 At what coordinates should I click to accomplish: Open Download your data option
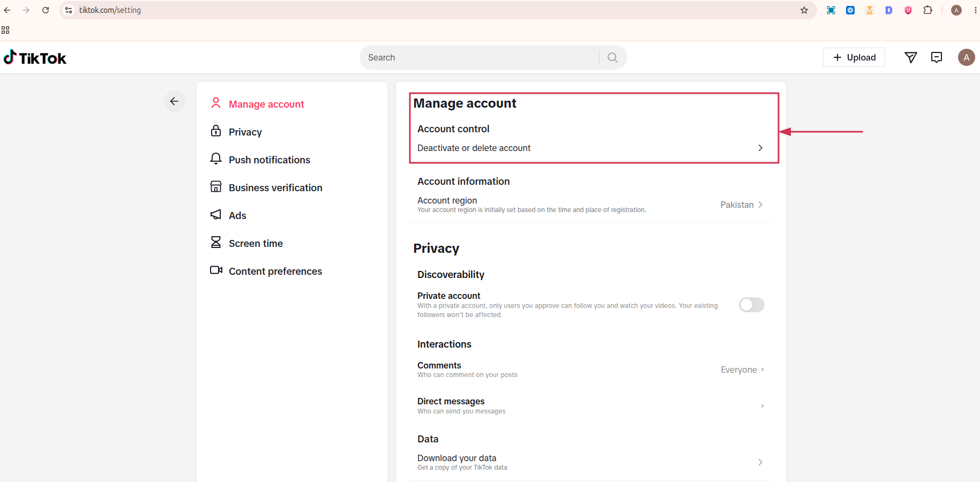pos(590,462)
